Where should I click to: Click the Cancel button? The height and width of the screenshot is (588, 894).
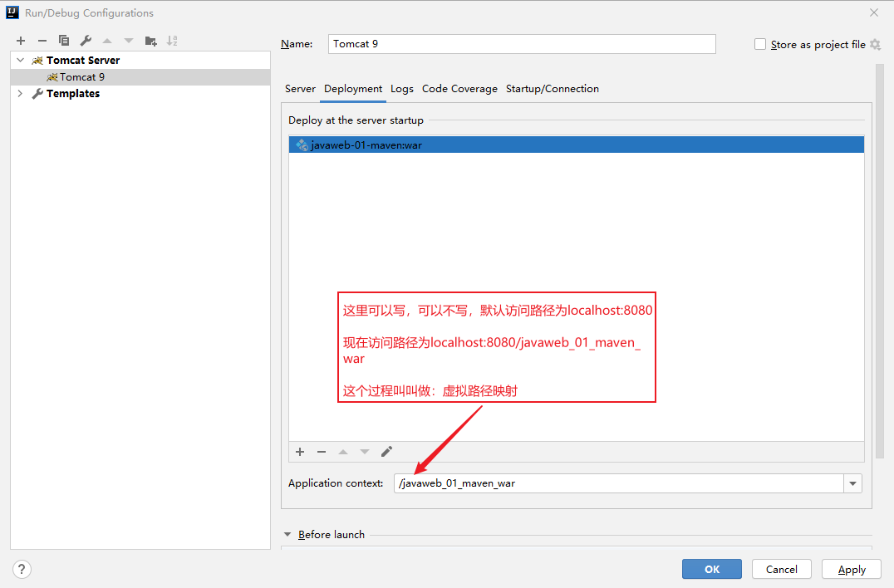click(782, 569)
